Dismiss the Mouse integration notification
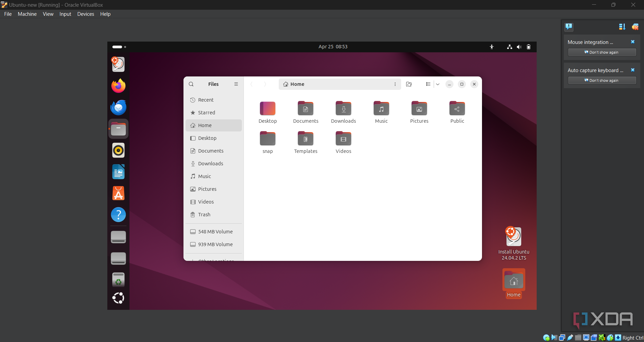Screen dimensions: 644x342 [633, 42]
